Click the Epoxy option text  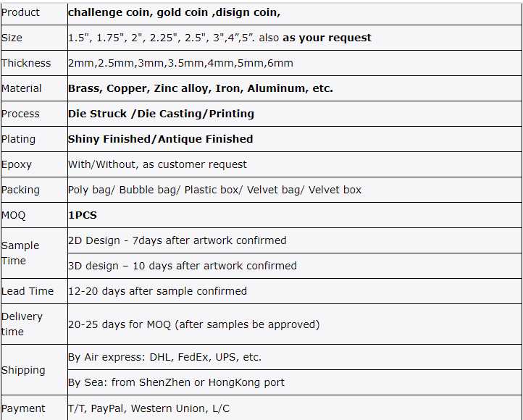[157, 164]
